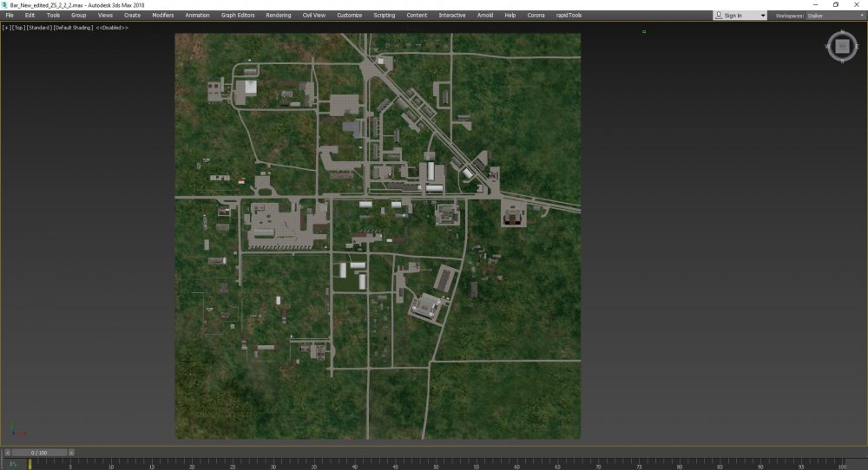
Task: Open the [Standard] viewport quality menu
Action: 38,28
